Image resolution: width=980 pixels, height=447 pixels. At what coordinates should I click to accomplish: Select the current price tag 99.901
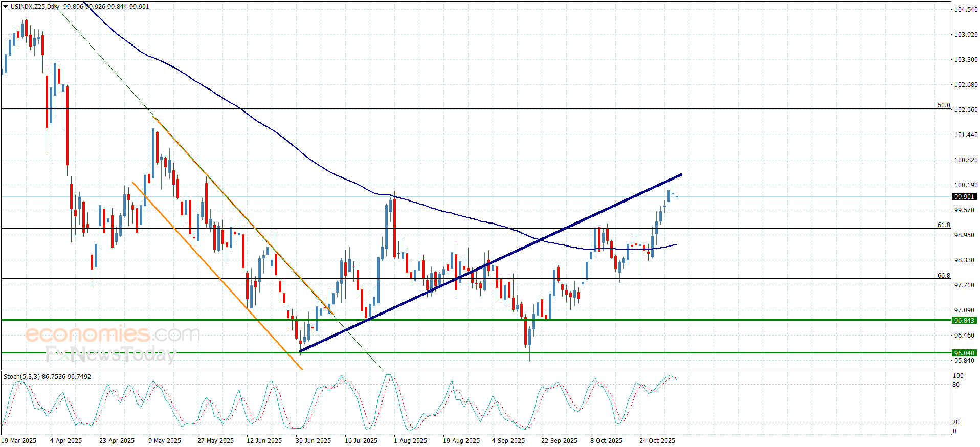click(964, 197)
